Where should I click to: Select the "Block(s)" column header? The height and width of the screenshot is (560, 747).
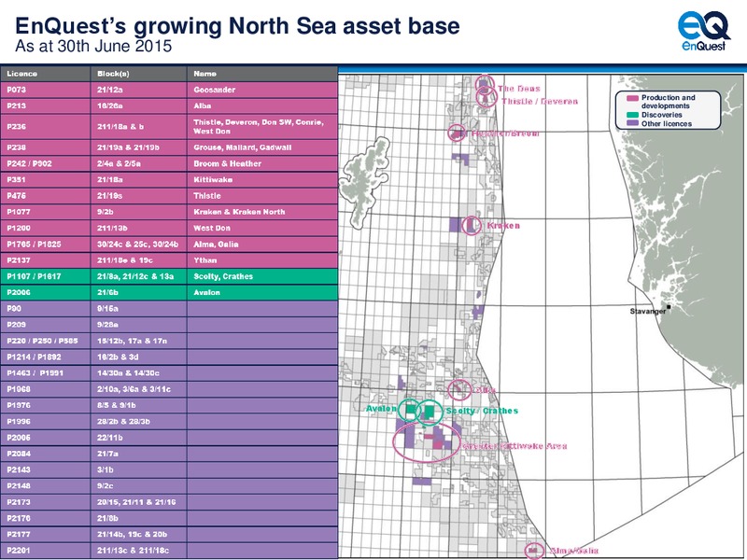click(x=138, y=74)
